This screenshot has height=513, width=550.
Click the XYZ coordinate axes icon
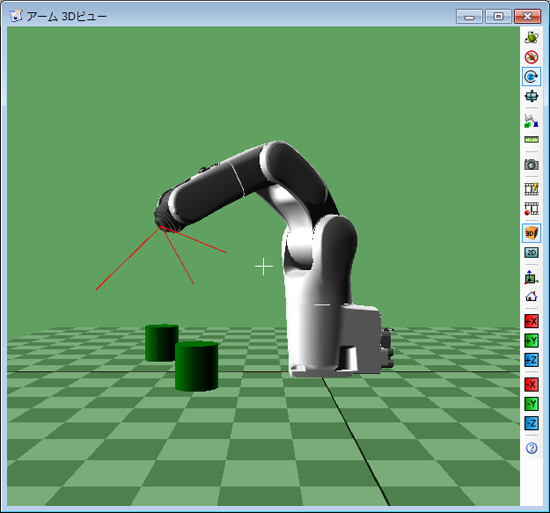(x=531, y=277)
